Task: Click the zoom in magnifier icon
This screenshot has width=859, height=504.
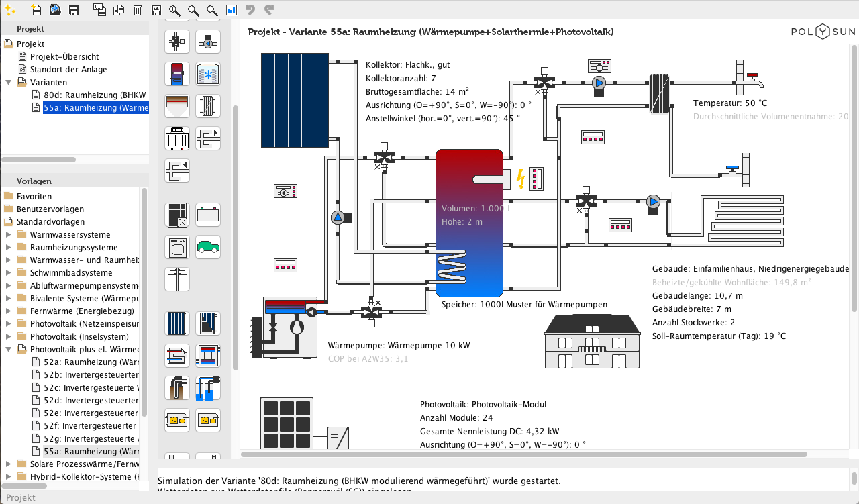Action: tap(174, 9)
